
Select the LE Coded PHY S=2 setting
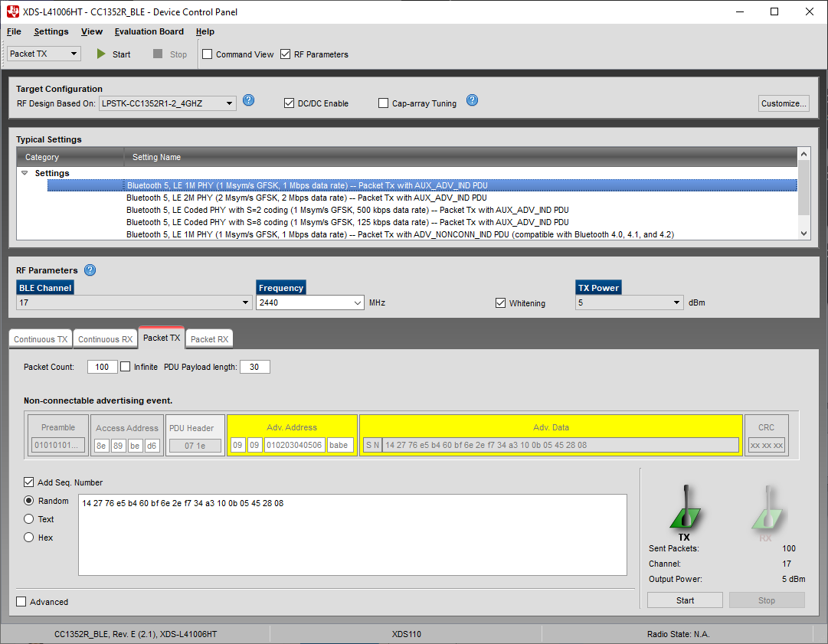click(348, 210)
